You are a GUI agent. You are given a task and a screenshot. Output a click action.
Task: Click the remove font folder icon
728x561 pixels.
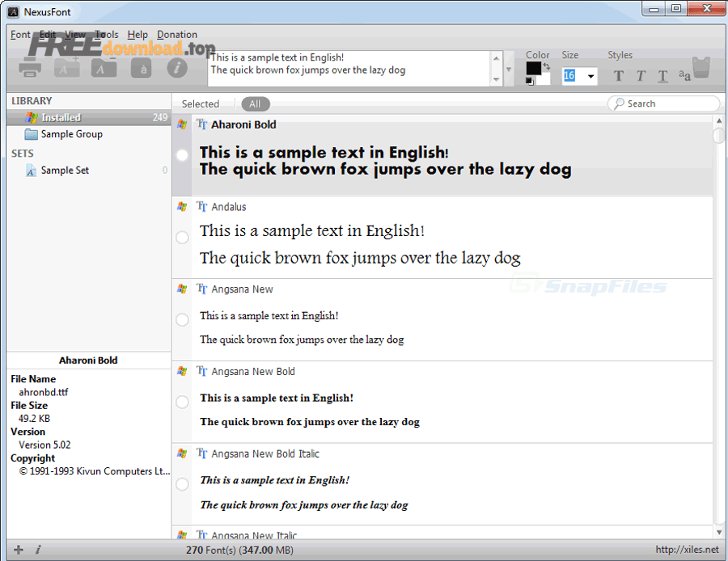tap(104, 68)
